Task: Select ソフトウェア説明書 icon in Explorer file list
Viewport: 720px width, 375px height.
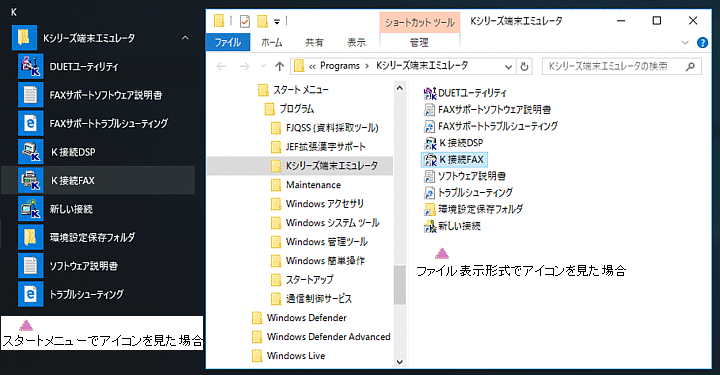Action: click(430, 176)
